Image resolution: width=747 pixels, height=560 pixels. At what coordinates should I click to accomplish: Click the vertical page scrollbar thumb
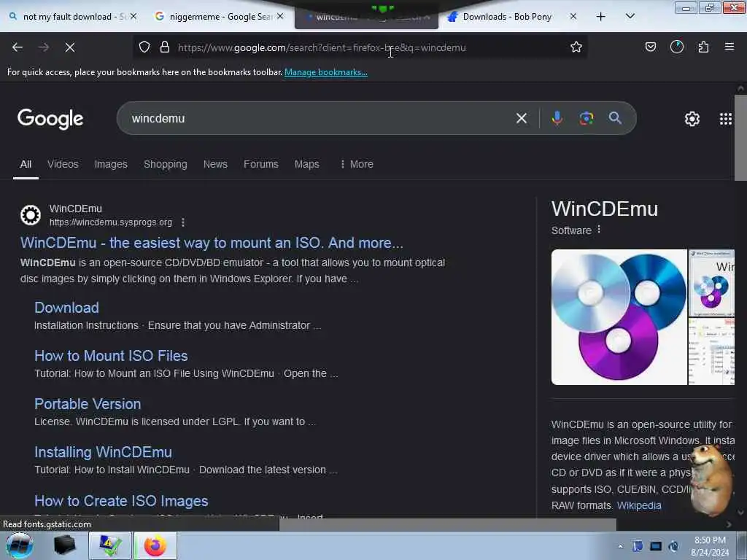[x=740, y=138]
